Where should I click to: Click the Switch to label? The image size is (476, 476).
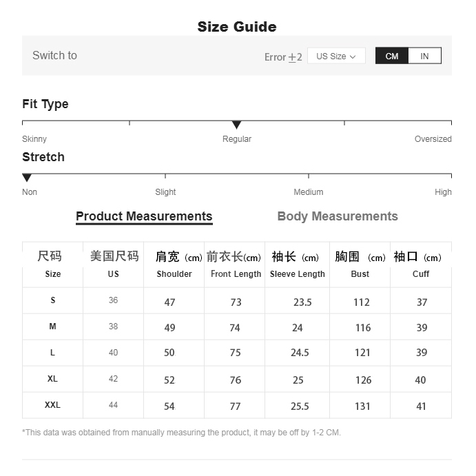pos(54,56)
